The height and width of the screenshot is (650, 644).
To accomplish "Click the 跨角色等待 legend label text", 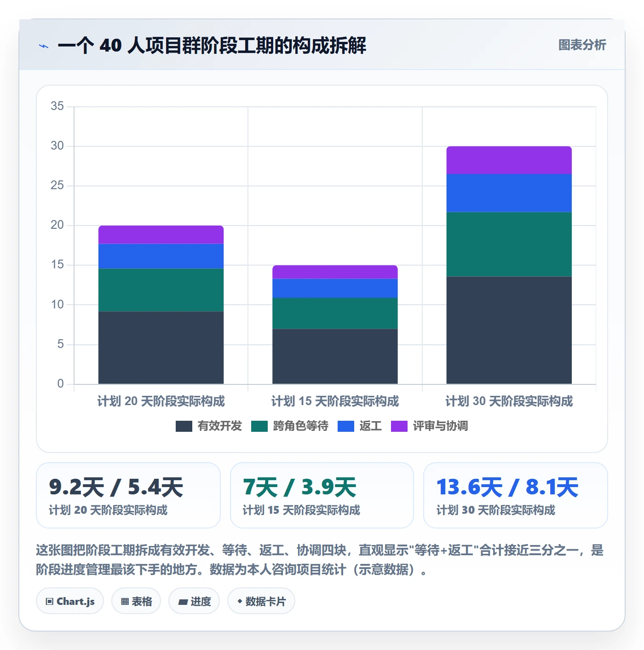I will (x=301, y=426).
